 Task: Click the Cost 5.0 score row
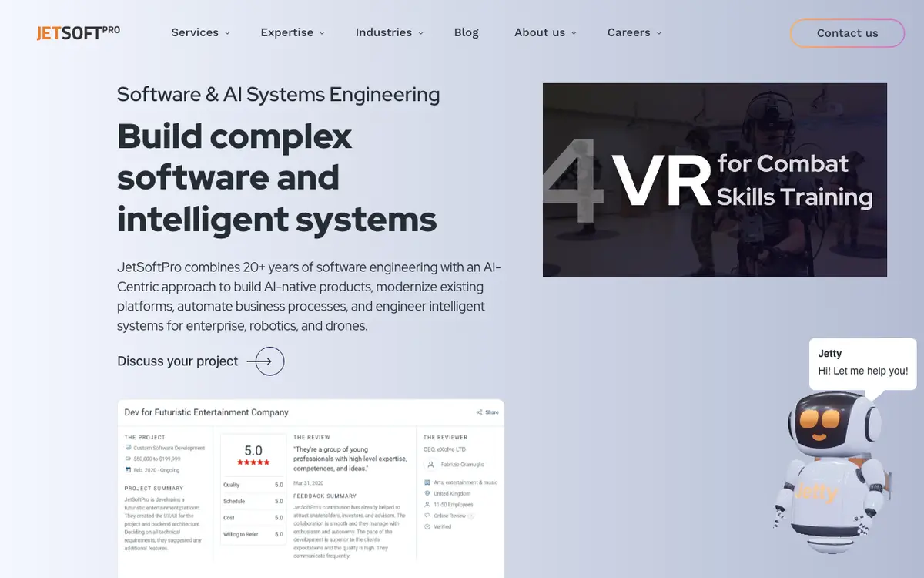tap(253, 518)
